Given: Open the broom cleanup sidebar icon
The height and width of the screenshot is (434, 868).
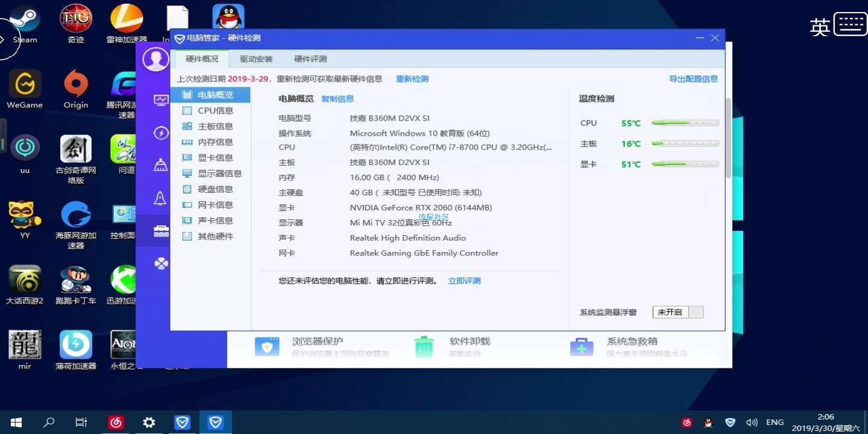Looking at the screenshot, I should pos(161,165).
